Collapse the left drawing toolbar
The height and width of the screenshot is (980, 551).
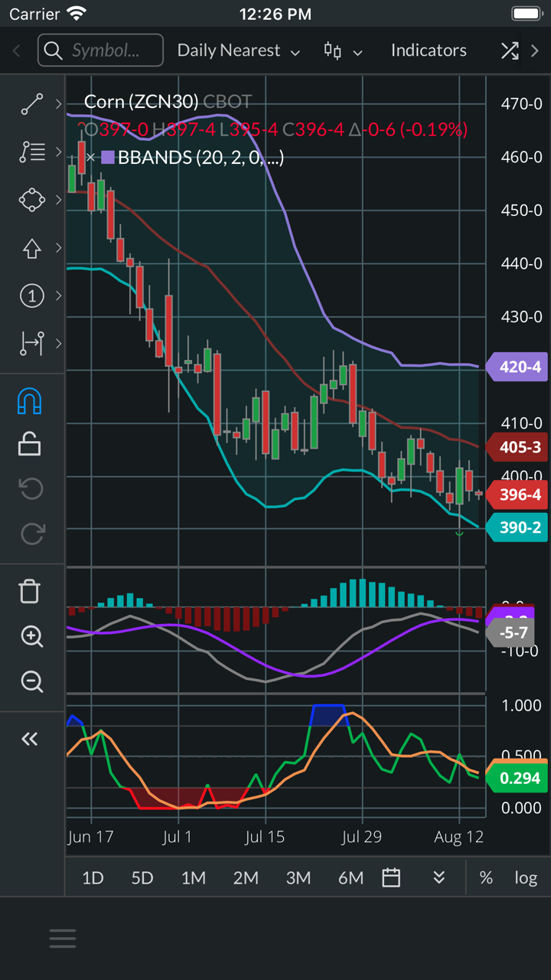(x=29, y=739)
